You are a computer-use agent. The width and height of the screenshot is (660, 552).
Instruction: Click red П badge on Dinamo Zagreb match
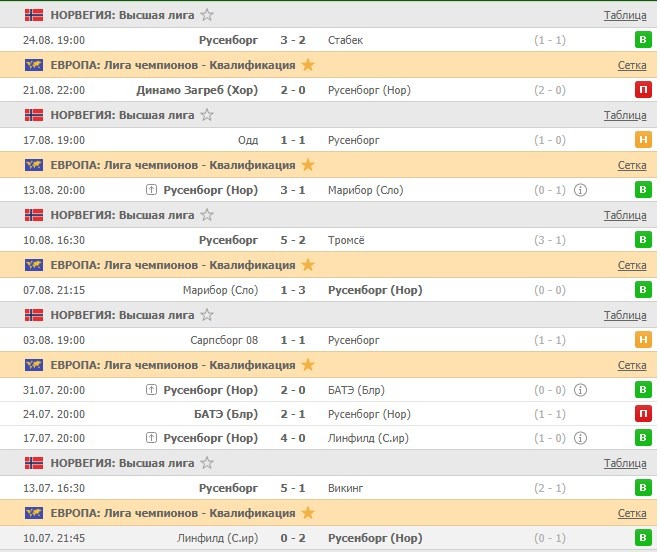[x=643, y=90]
